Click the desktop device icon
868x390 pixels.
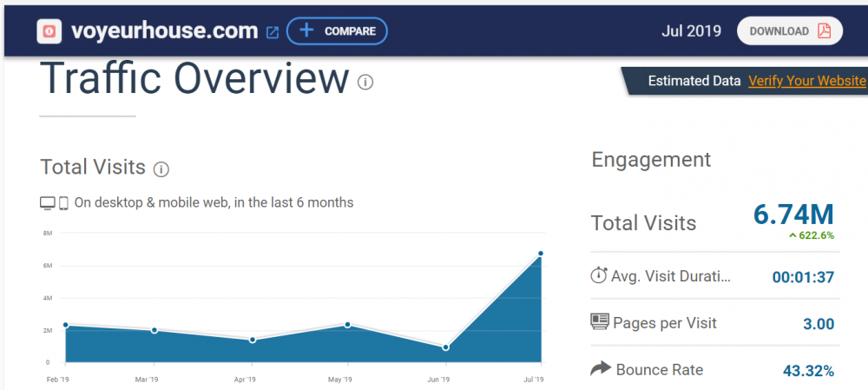click(48, 203)
